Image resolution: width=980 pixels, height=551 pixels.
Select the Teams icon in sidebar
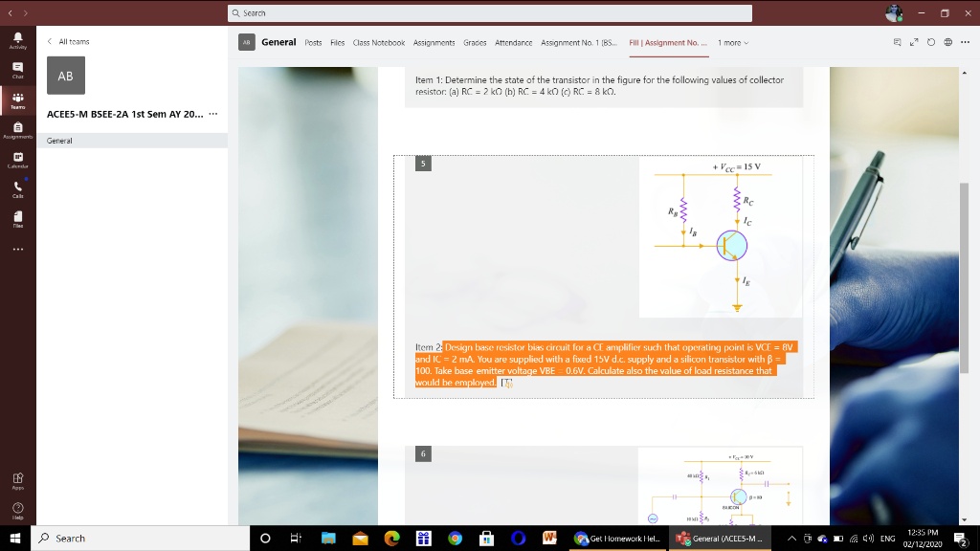click(17, 100)
